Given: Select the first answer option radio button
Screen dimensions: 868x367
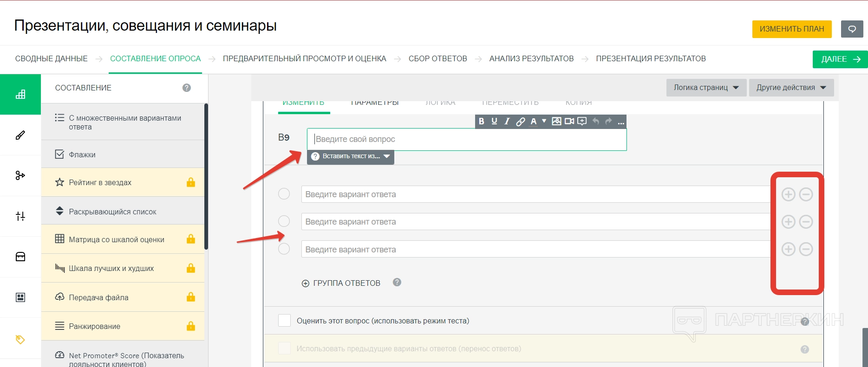Looking at the screenshot, I should coord(284,194).
